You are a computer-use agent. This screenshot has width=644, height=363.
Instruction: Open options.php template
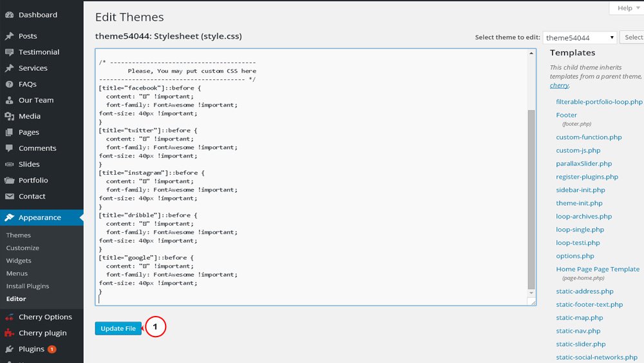pos(575,256)
